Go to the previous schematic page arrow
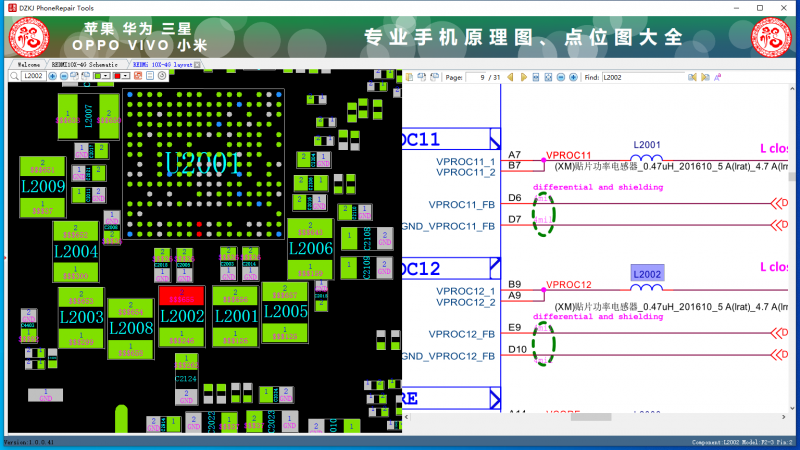Viewport: 800px width, 450px height. coord(510,77)
